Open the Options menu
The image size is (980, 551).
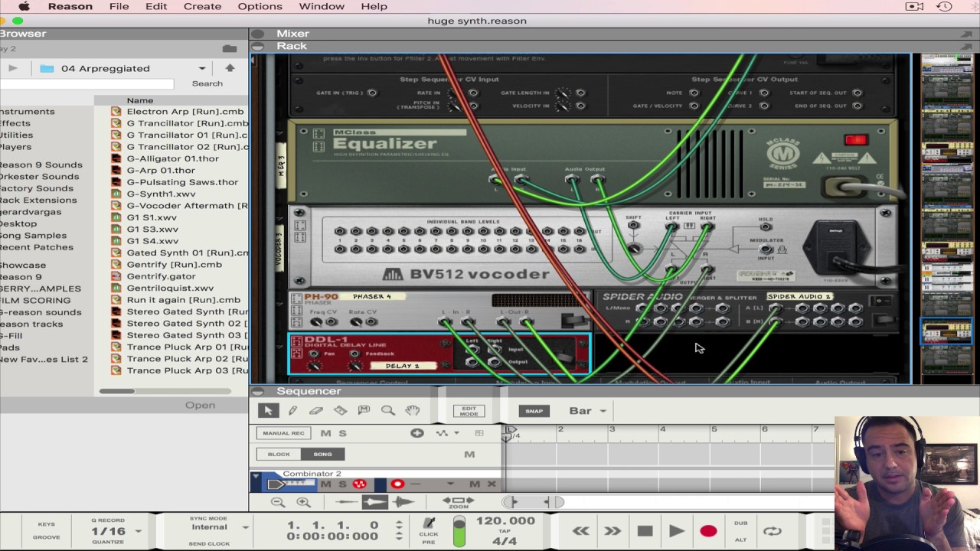pos(260,6)
